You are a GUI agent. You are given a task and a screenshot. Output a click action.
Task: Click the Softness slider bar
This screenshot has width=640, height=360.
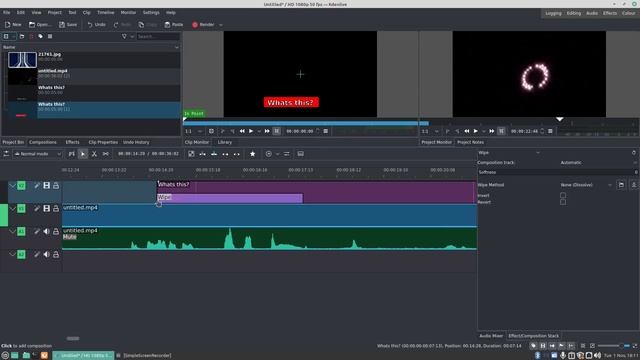pyautogui.click(x=558, y=172)
